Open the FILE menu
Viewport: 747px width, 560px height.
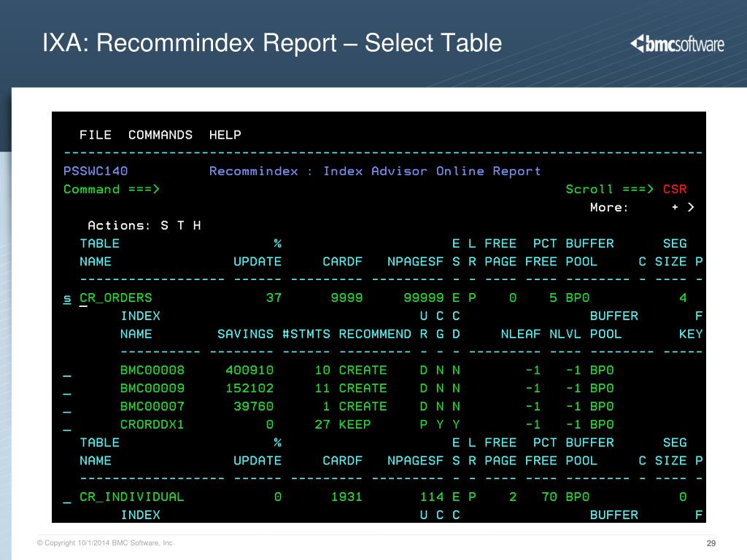pos(96,135)
